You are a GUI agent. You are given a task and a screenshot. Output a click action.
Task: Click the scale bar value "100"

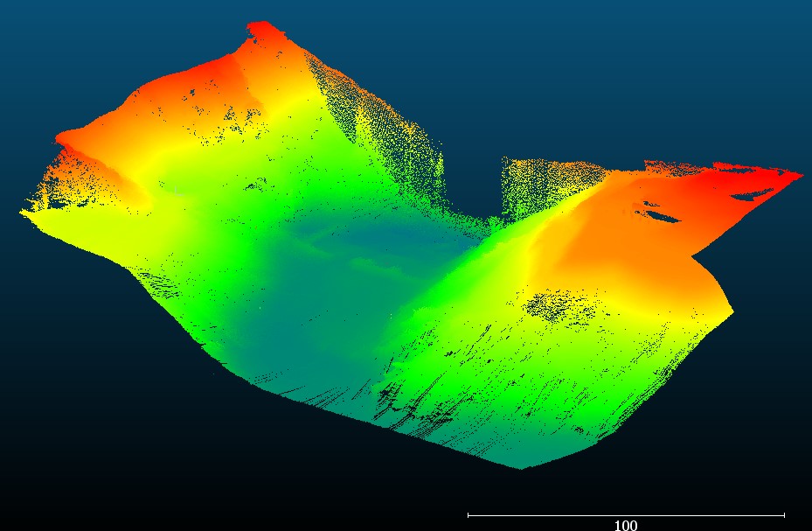click(x=626, y=525)
